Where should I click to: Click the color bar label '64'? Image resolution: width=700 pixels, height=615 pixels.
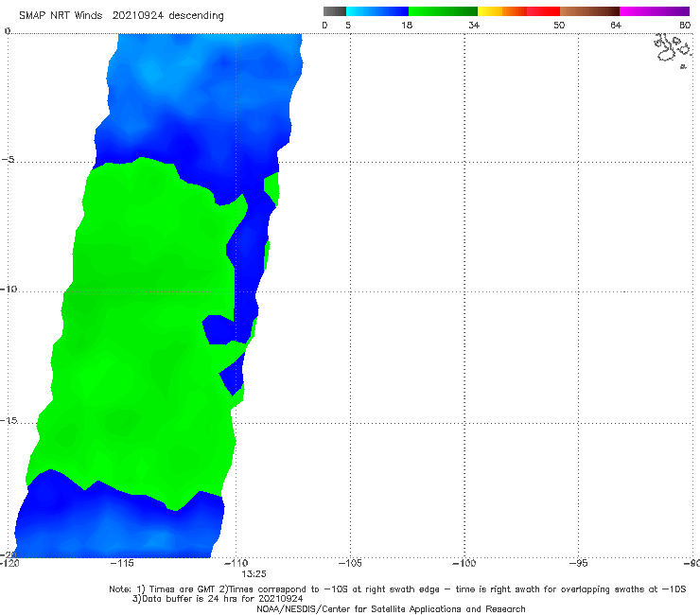(616, 26)
